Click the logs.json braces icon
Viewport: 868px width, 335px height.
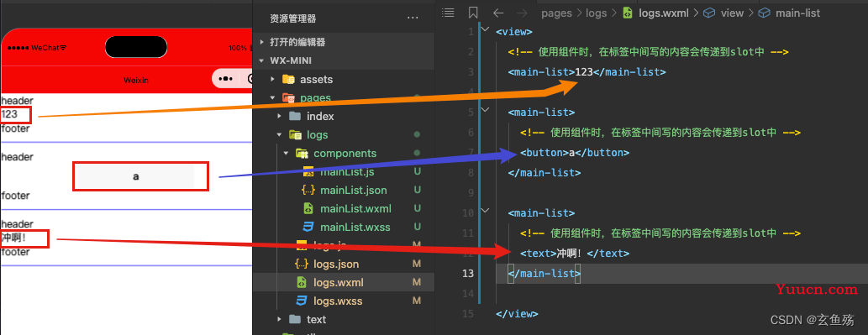pos(302,264)
